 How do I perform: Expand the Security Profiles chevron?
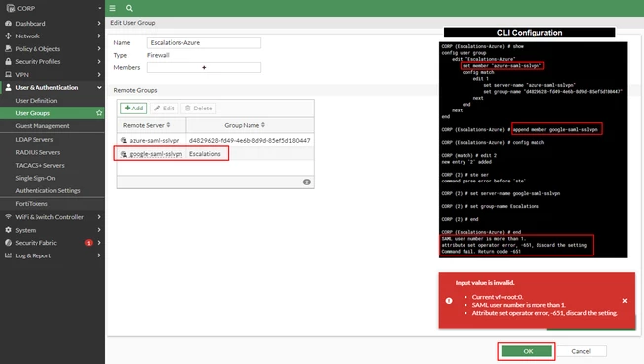[99, 61]
